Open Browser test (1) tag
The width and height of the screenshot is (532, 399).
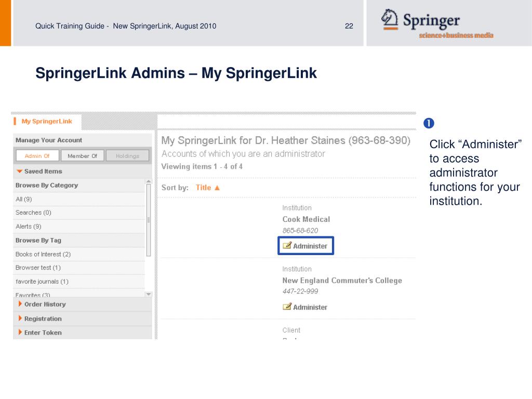(38, 268)
